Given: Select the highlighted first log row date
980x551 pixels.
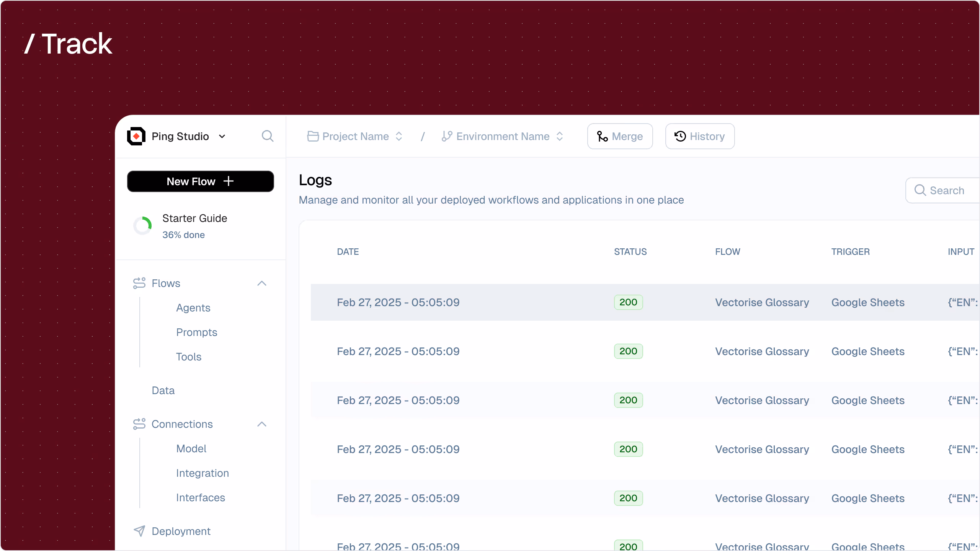Looking at the screenshot, I should (398, 302).
